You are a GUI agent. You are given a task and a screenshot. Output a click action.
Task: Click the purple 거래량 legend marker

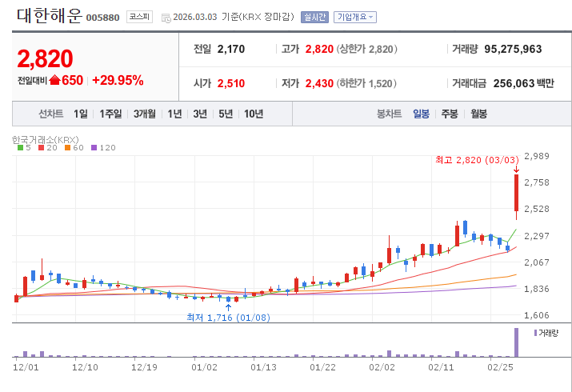pos(535,333)
